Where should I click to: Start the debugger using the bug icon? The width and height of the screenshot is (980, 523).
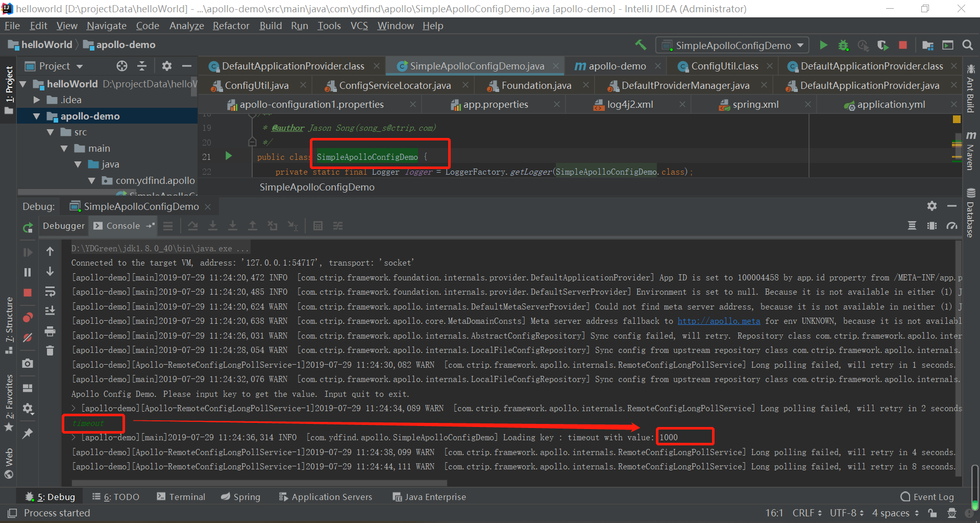coord(843,45)
